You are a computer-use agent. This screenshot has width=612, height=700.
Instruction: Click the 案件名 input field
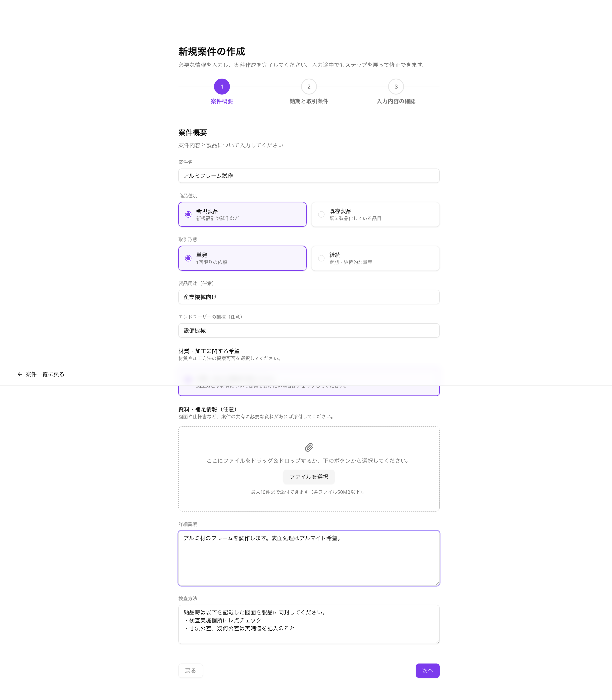[309, 176]
